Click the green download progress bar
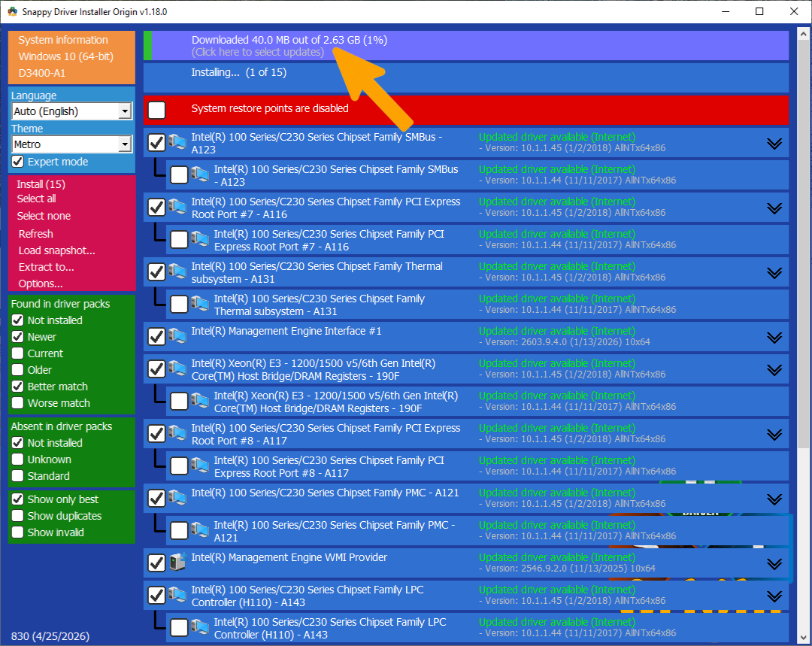 (147, 46)
